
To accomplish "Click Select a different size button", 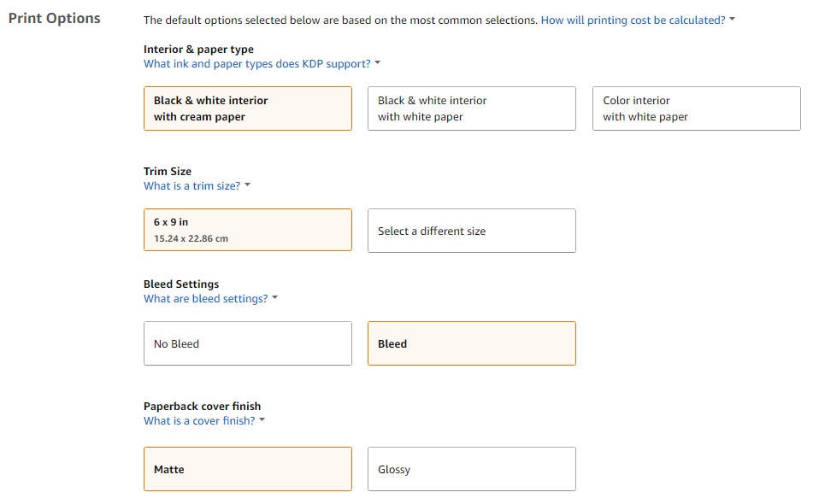I will [471, 231].
